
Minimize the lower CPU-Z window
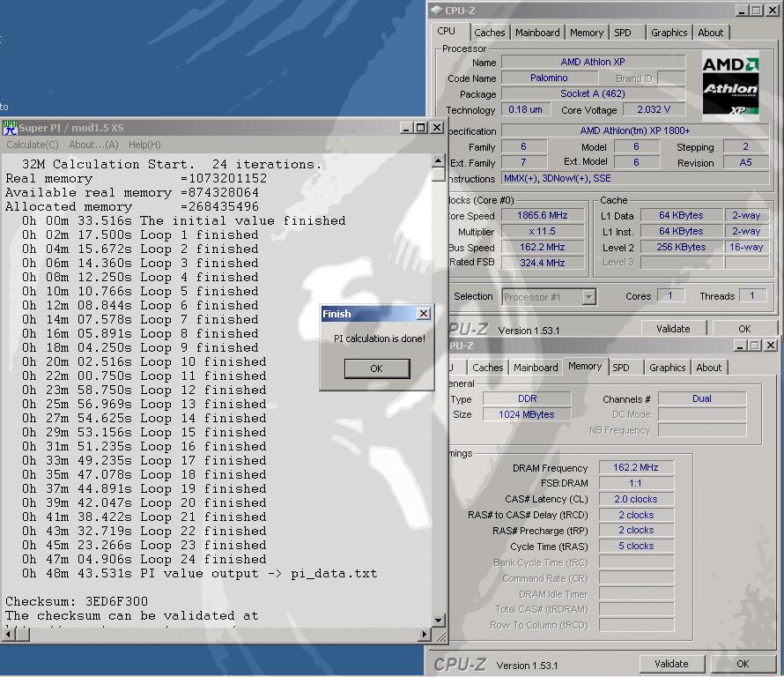pyautogui.click(x=741, y=346)
